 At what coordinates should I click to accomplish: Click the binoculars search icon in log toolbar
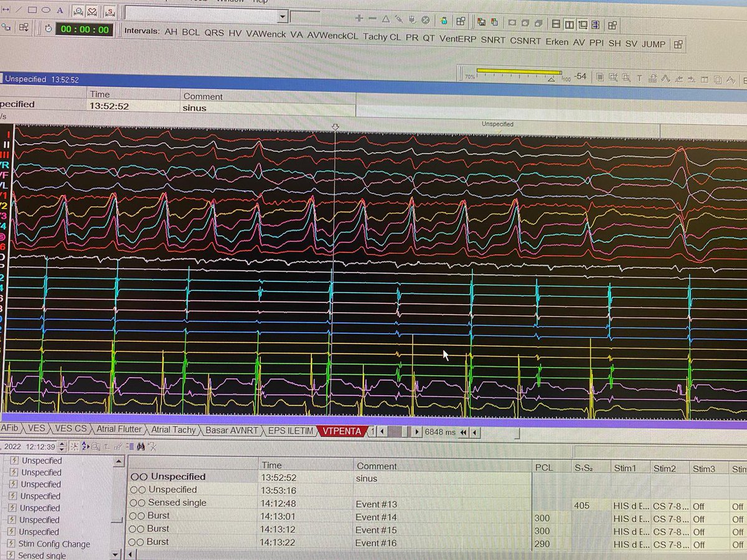pyautogui.click(x=141, y=447)
